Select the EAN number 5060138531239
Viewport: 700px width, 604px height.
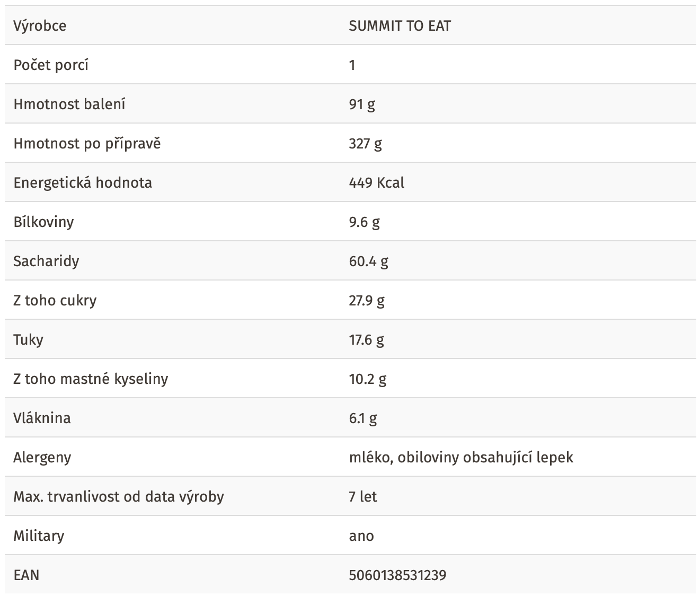pos(397,575)
